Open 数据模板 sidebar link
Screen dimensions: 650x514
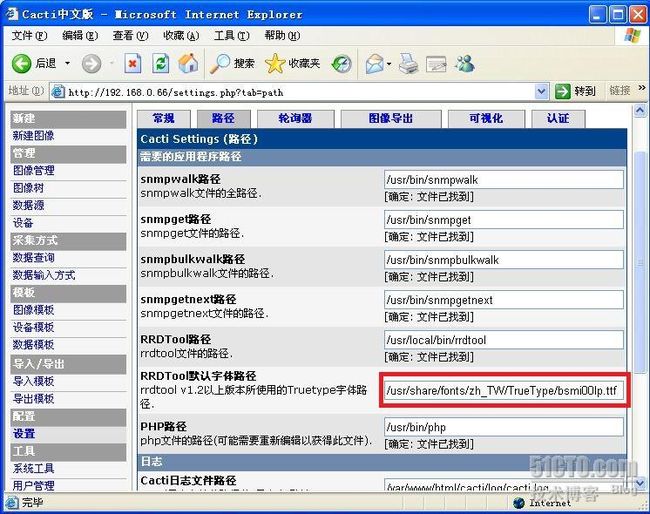pos(34,344)
